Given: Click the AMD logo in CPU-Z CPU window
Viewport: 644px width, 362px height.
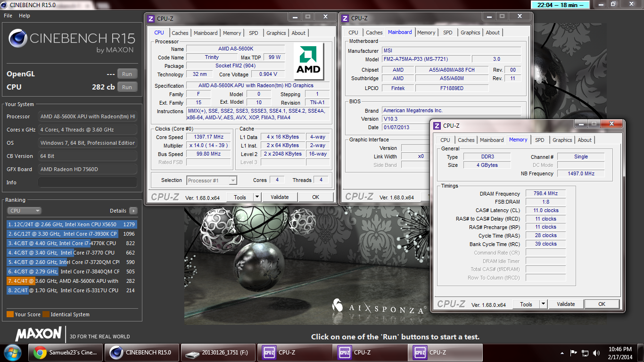Looking at the screenshot, I should (x=308, y=61).
